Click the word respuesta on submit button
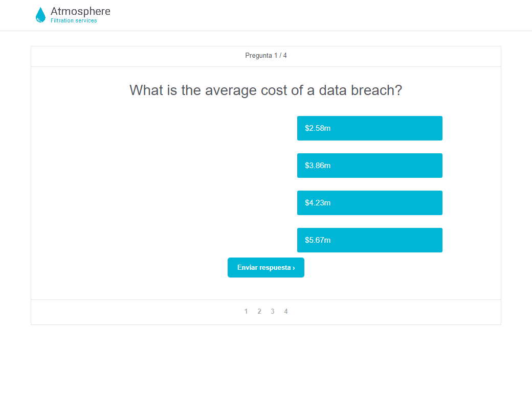532x419 pixels. [x=274, y=268]
